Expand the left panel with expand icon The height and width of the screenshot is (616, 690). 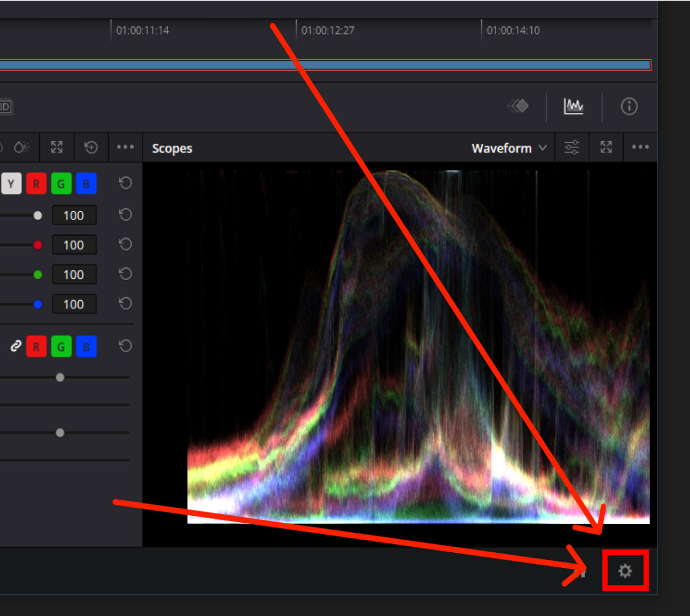tap(57, 148)
